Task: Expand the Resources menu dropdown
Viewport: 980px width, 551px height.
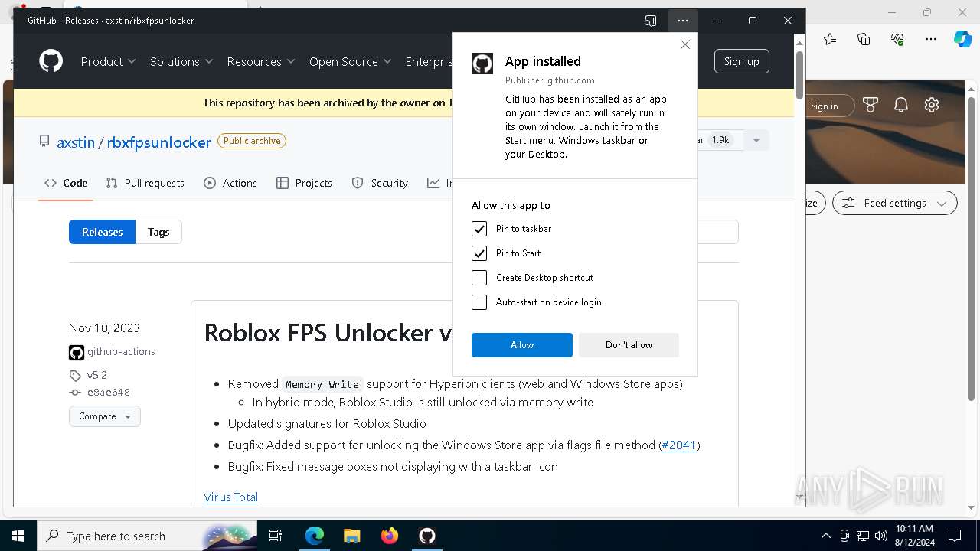Action: [261, 61]
